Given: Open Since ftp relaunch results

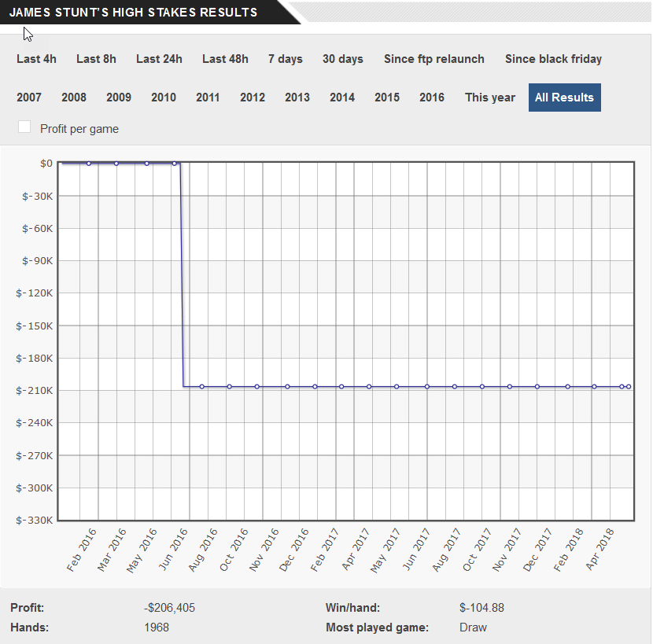Looking at the screenshot, I should pos(434,59).
